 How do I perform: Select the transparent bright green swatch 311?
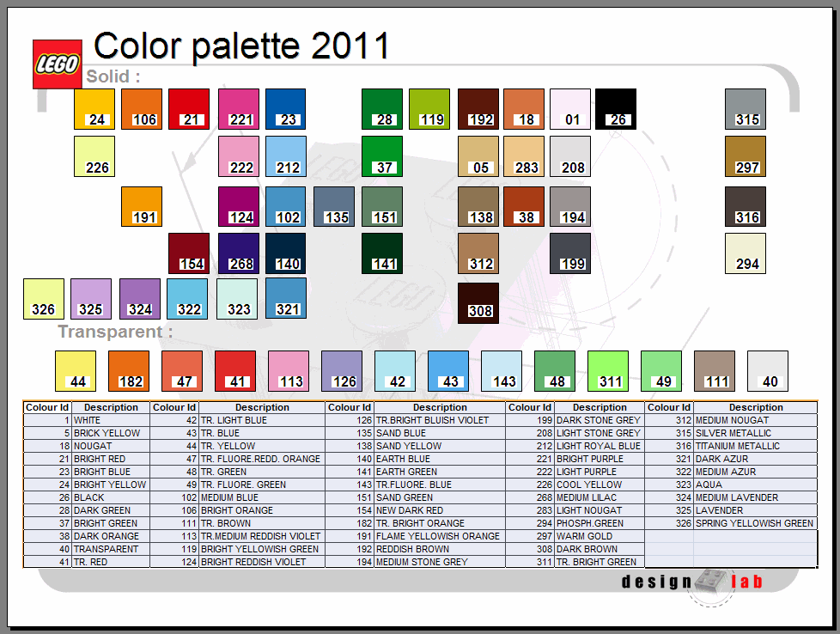click(x=608, y=371)
